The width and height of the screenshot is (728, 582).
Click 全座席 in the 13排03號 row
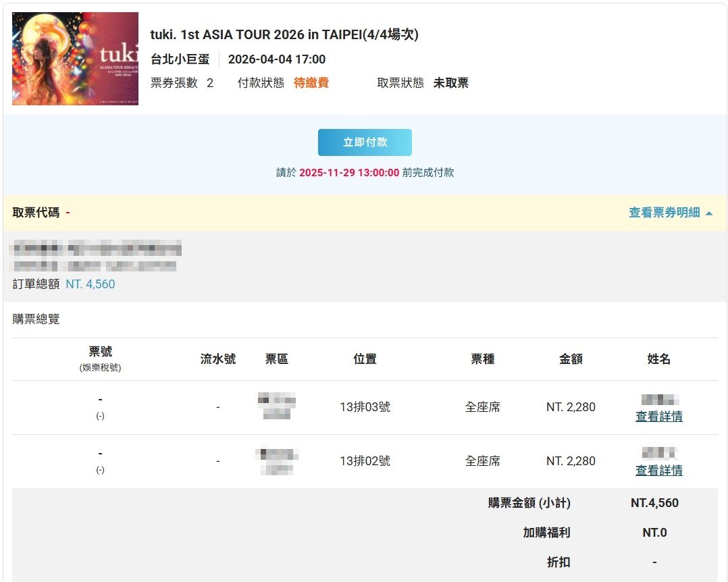(482, 407)
